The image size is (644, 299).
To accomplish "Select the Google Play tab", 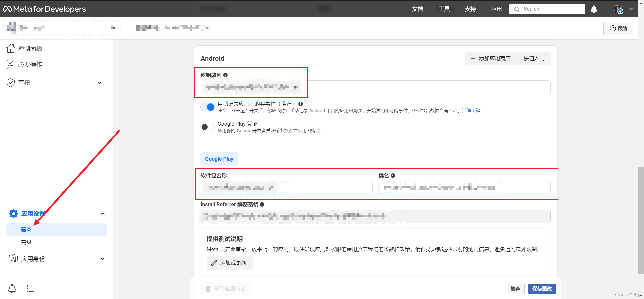I will tap(219, 159).
